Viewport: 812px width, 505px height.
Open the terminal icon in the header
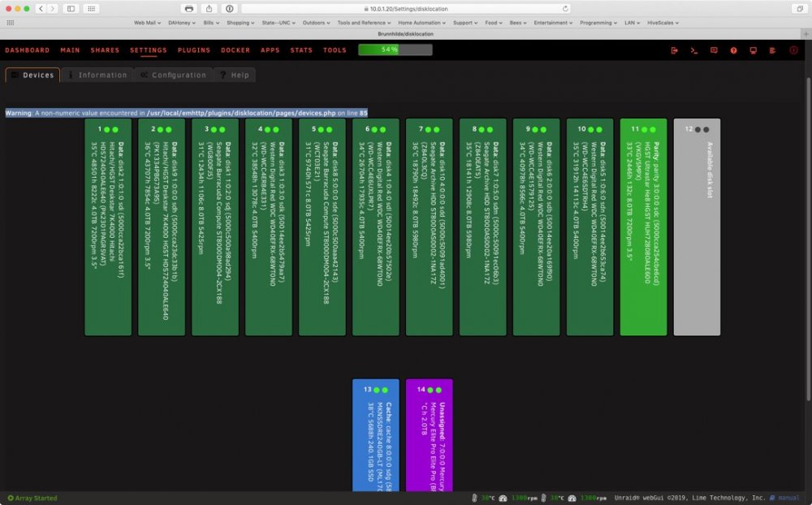click(x=694, y=50)
